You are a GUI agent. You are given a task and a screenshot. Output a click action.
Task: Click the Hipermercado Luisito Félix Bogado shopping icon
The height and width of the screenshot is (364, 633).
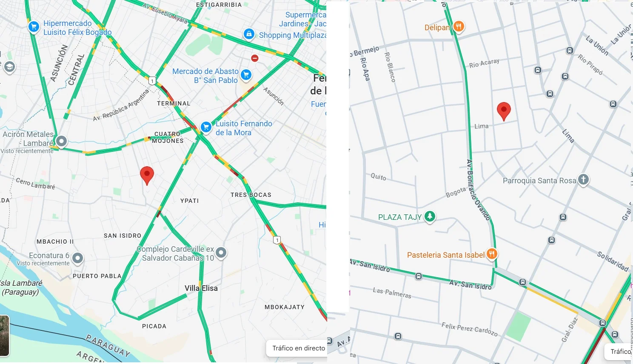click(34, 27)
